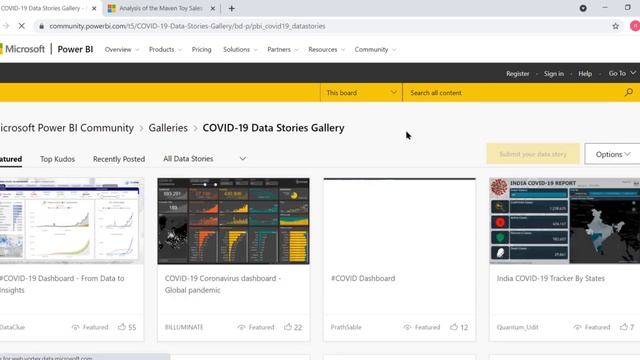Select the Recently Posted tab

[x=119, y=159]
